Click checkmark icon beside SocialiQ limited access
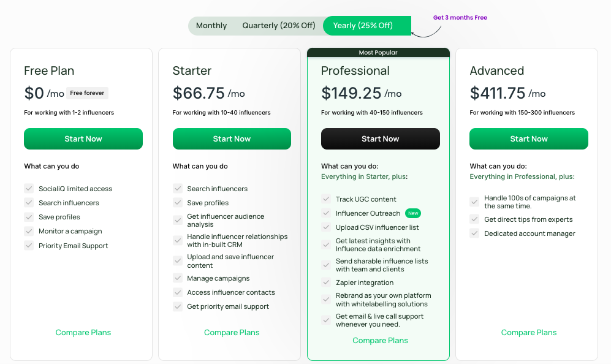The image size is (611, 364). point(29,189)
